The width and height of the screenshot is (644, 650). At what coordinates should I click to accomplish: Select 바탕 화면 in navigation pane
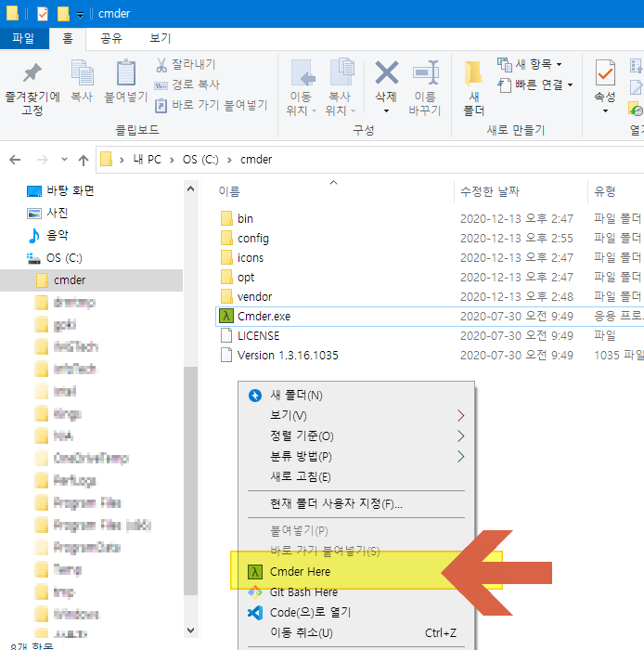[60, 190]
